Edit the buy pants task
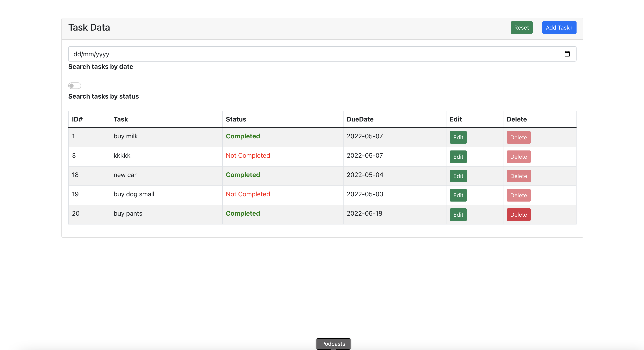Image resolution: width=644 pixels, height=350 pixels. (458, 215)
